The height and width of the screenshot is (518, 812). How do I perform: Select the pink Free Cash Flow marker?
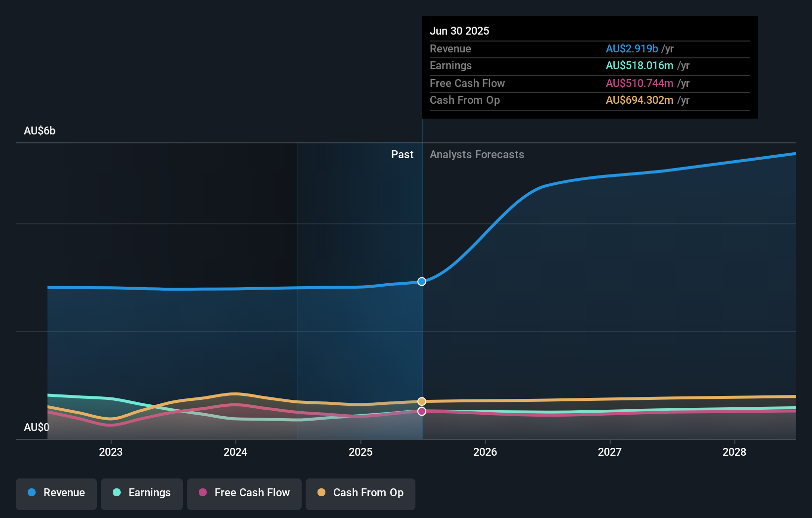[x=421, y=412]
